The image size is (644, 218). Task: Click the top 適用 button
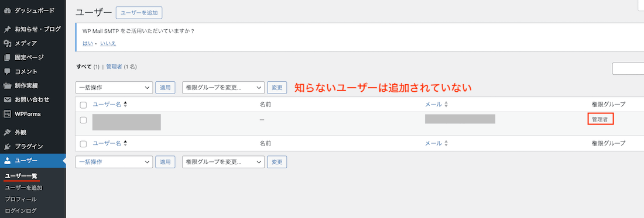coord(166,87)
